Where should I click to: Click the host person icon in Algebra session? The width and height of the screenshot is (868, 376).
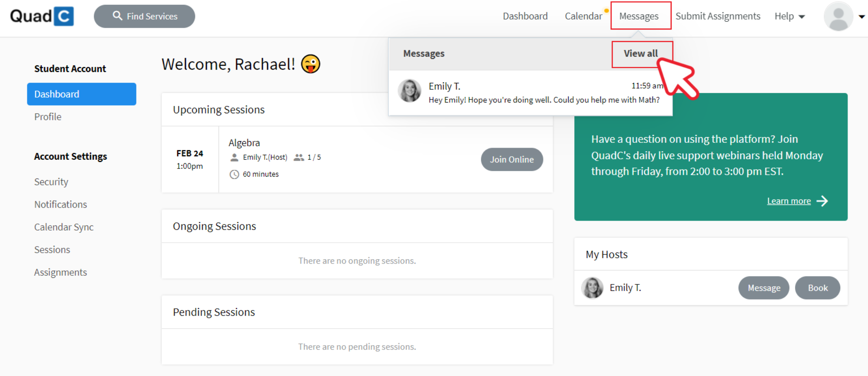coord(234,158)
